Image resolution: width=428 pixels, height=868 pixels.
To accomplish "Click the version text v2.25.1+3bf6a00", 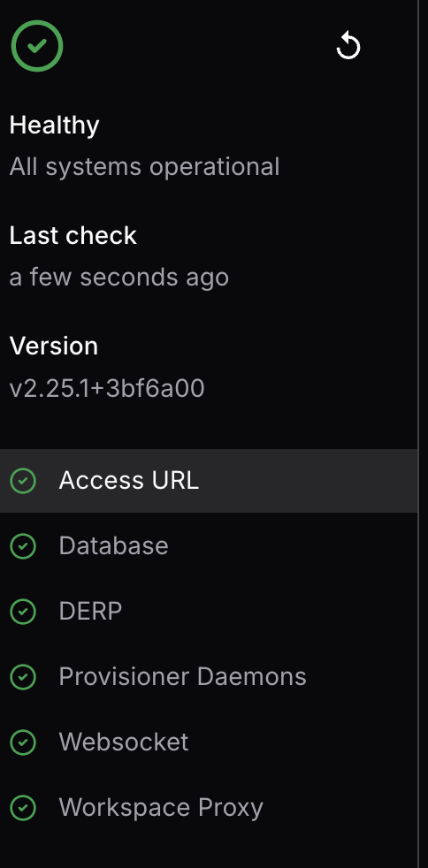I will (x=107, y=388).
